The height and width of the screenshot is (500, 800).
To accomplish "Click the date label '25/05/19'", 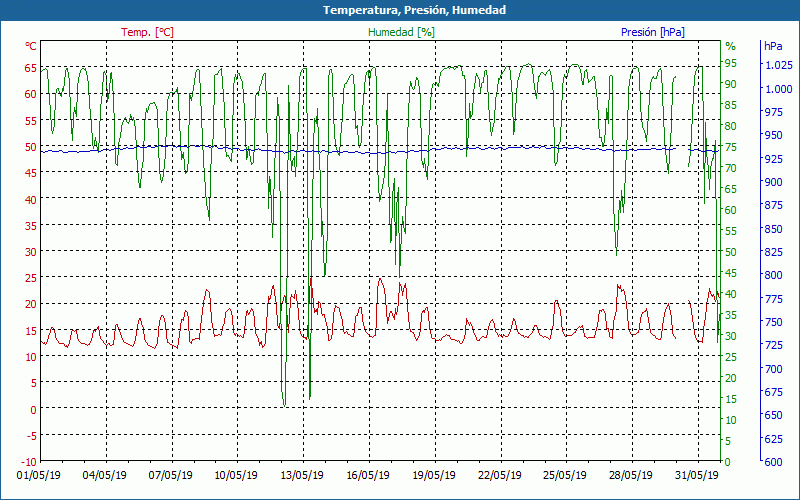I will pos(565,475).
